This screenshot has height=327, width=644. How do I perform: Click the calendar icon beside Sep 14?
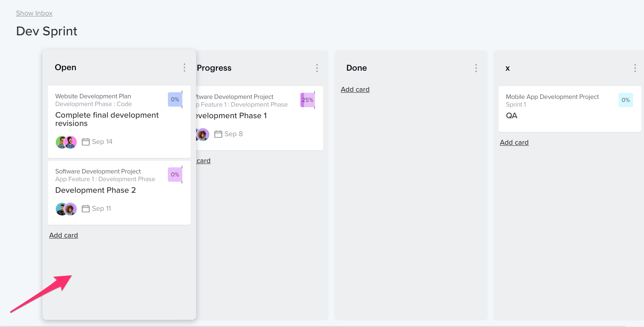point(86,142)
